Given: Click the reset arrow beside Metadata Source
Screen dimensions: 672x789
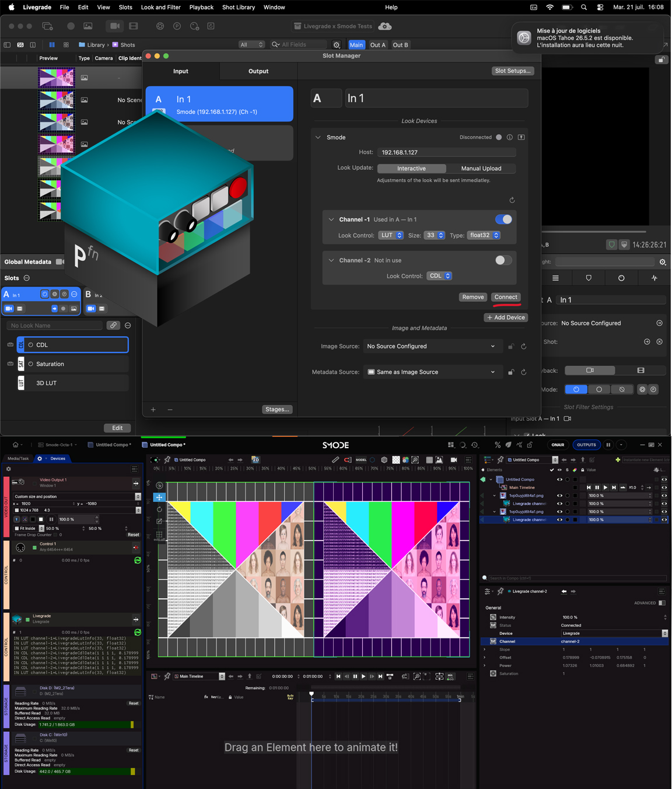Looking at the screenshot, I should coord(524,372).
